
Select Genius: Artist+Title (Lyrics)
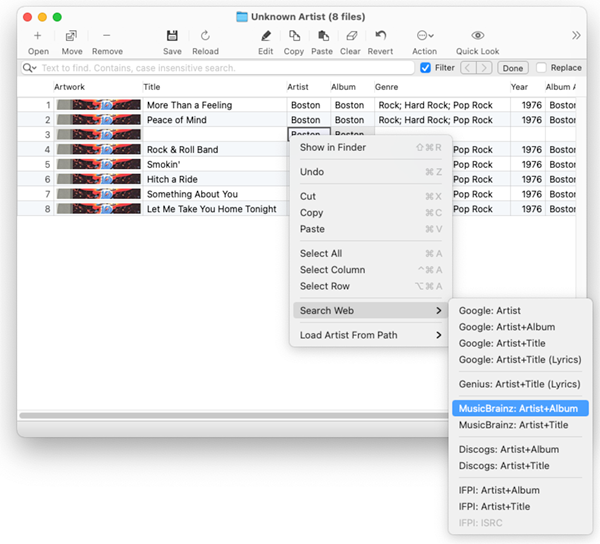[x=520, y=384]
